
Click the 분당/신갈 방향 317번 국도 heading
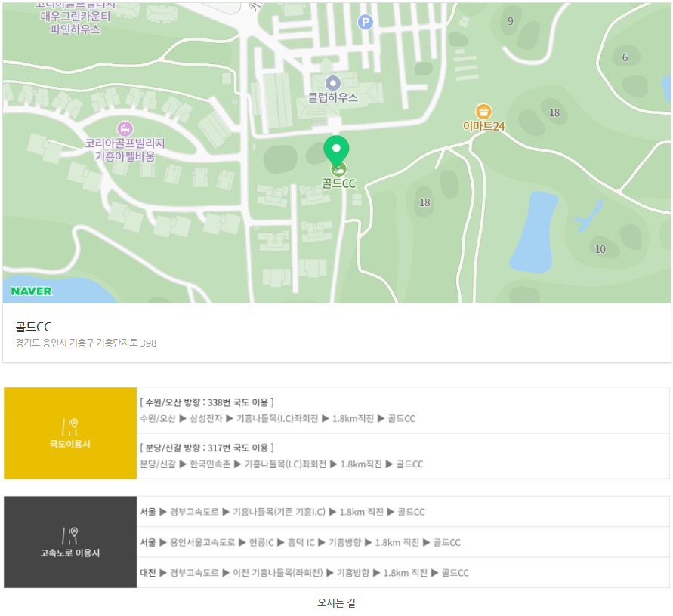[x=206, y=448]
